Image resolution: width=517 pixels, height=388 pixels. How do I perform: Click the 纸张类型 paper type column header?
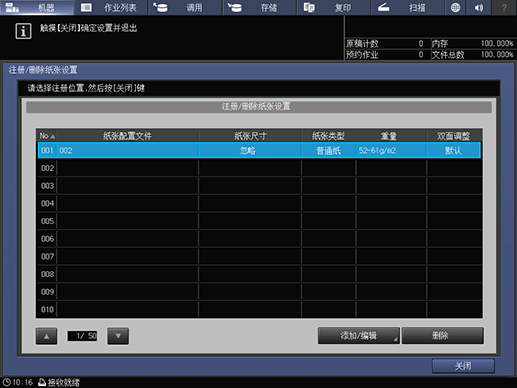[x=329, y=136]
